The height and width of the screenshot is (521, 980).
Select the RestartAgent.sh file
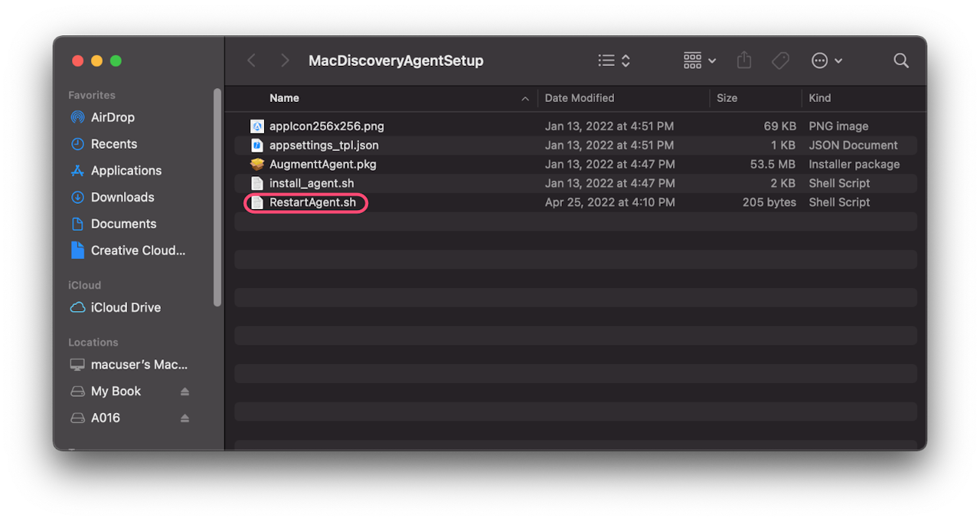(312, 202)
